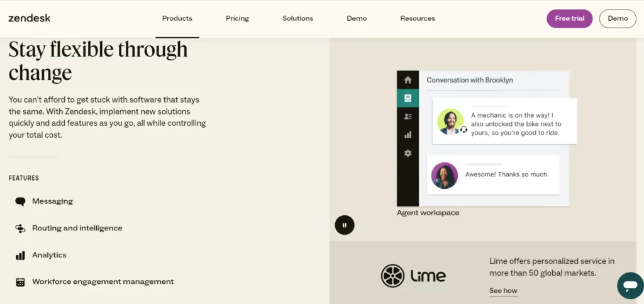
Task: Open the chat widget launcher
Action: point(630,285)
